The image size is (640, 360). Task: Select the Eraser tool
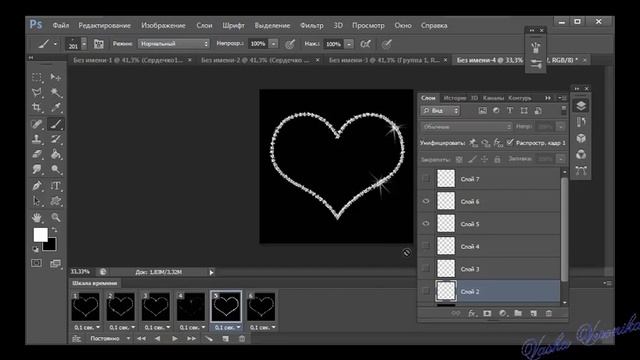pyautogui.click(x=37, y=155)
